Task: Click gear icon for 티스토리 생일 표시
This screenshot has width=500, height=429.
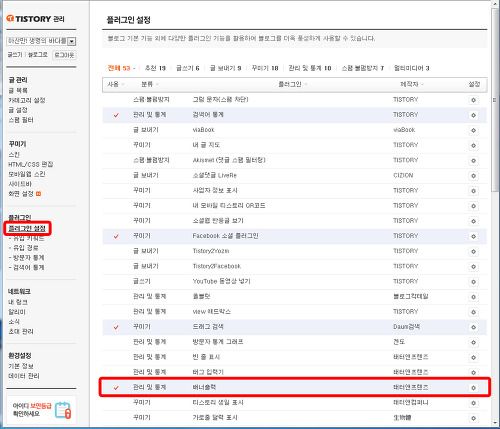Action: 473,403
